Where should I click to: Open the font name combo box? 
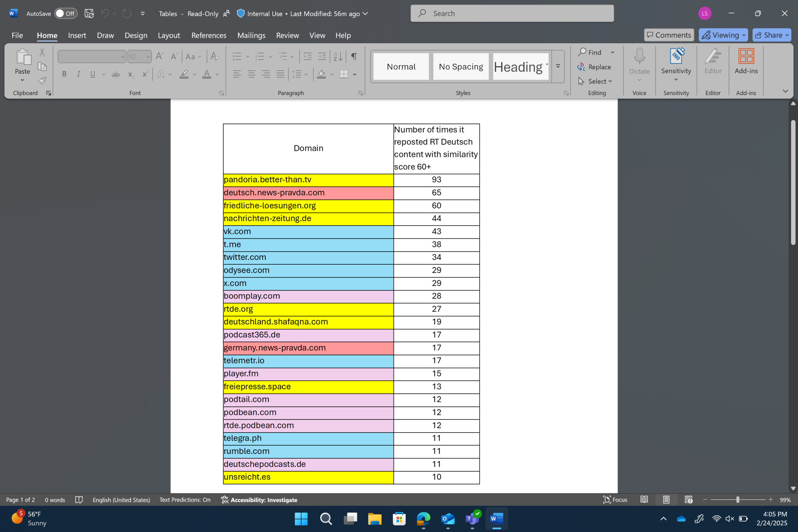[x=92, y=57]
